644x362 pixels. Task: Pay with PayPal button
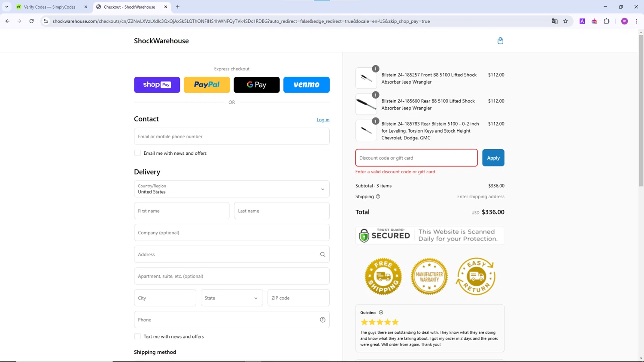point(207,84)
